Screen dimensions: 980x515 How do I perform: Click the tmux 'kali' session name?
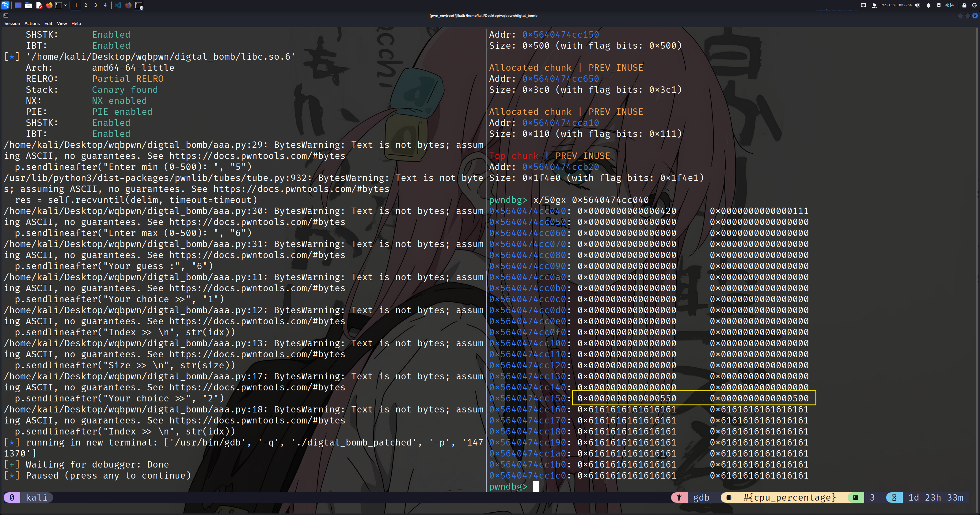click(36, 498)
